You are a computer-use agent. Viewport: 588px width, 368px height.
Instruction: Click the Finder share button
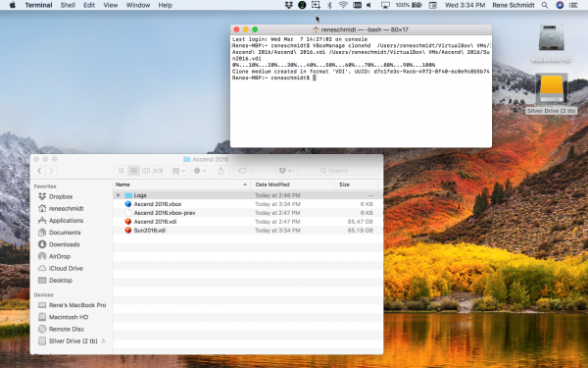[220, 171]
